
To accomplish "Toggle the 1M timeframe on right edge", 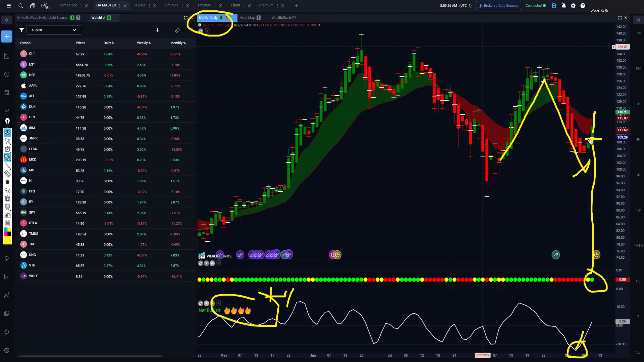I will pos(638,33).
